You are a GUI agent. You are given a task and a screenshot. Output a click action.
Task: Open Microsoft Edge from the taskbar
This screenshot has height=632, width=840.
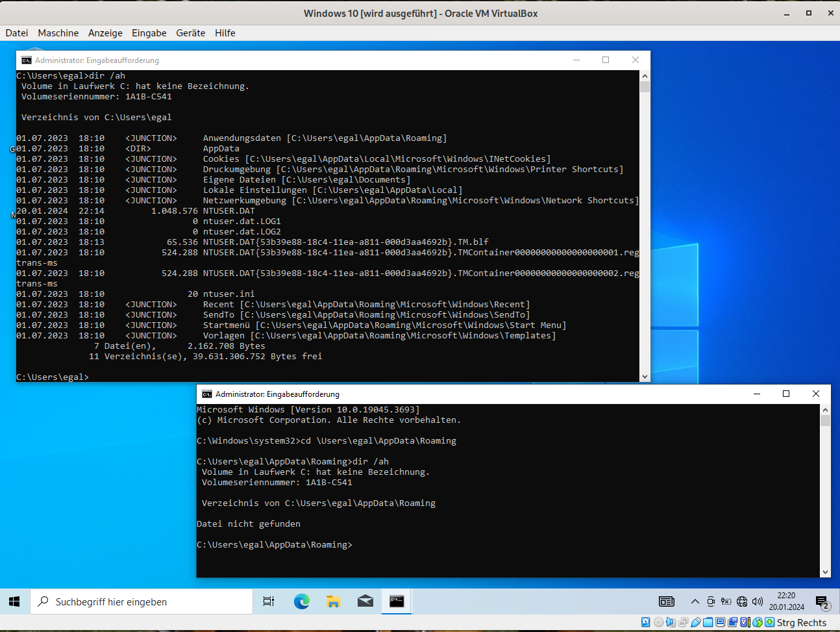pyautogui.click(x=301, y=601)
